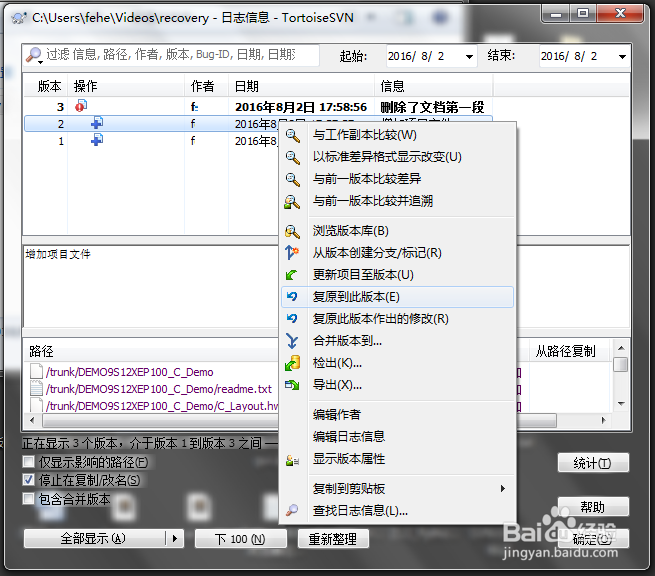Select path /trunk/DEMO9S12XEP100_C_Demo/readme.txt

[159, 389]
